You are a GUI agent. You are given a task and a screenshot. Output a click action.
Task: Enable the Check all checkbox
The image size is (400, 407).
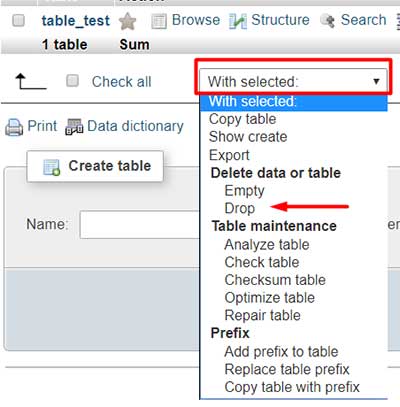[72, 81]
